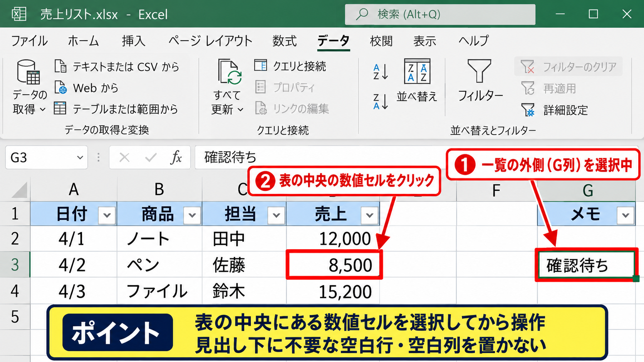Sort ascending with the A-to-Z icon
This screenshot has height=362, width=644.
click(x=381, y=72)
